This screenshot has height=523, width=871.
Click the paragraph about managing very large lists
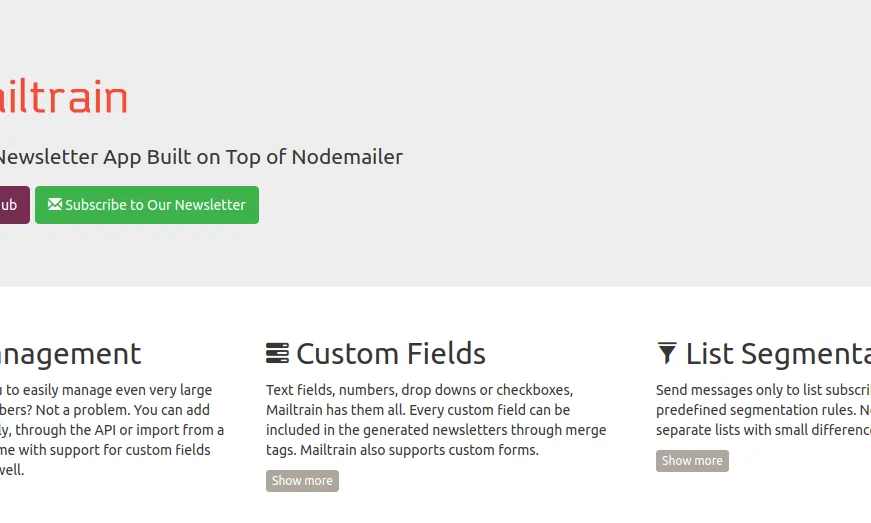[112, 430]
